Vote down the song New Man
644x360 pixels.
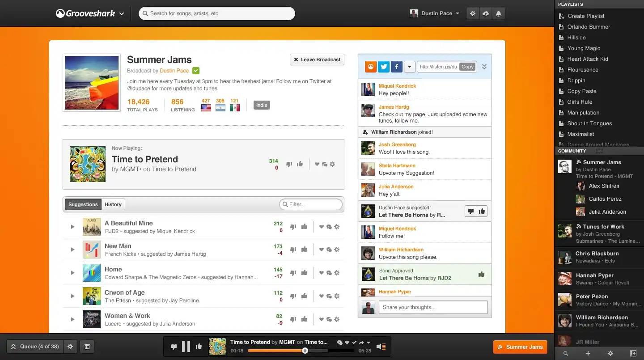click(x=293, y=250)
